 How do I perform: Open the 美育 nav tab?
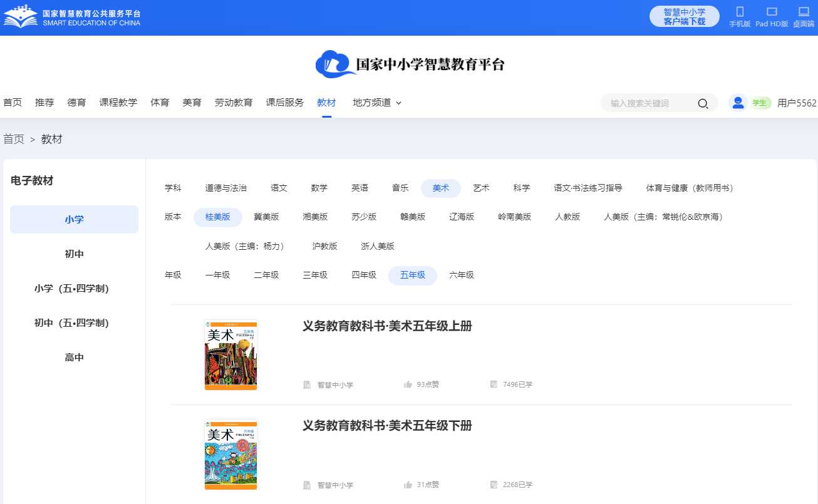point(192,103)
